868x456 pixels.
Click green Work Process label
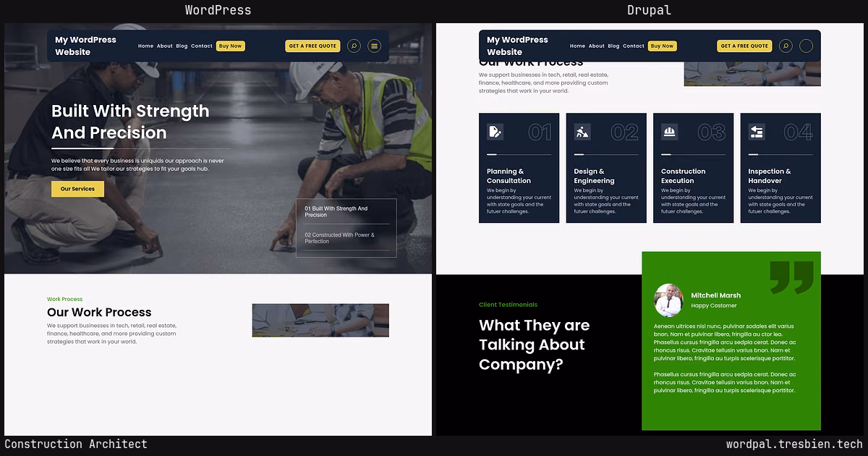[x=65, y=299]
